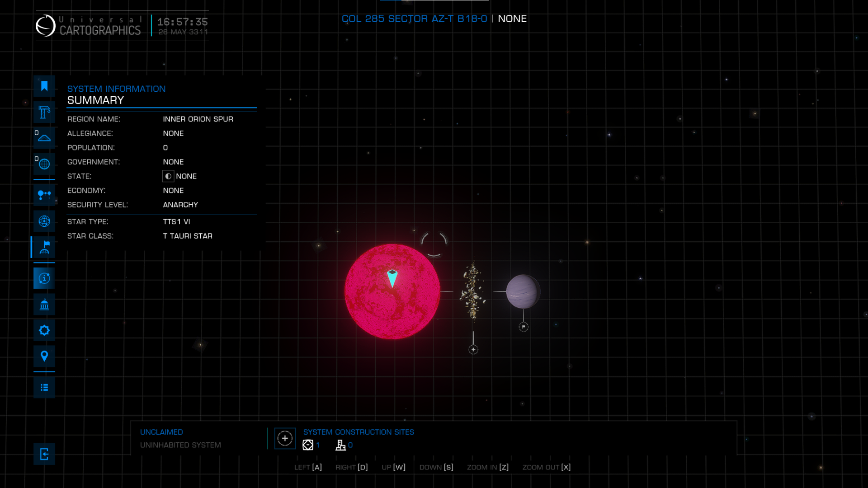Click the POPULATION value 0
The height and width of the screenshot is (488, 868).
(x=165, y=148)
